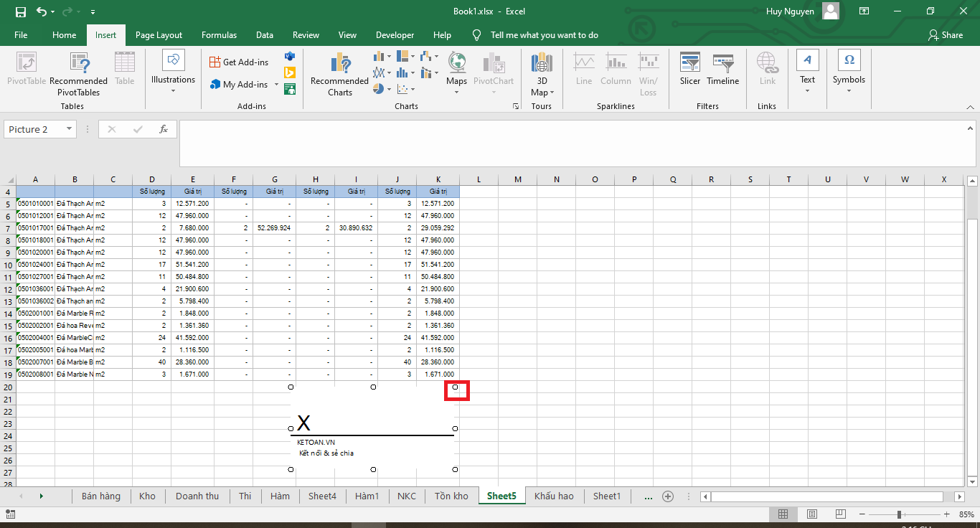Enable Page Break Preview mode
Screen dimensions: 980x528
coord(839,514)
